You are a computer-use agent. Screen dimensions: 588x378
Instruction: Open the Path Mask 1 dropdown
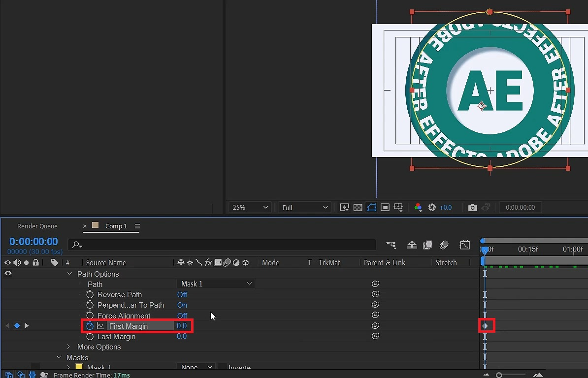[x=216, y=283]
